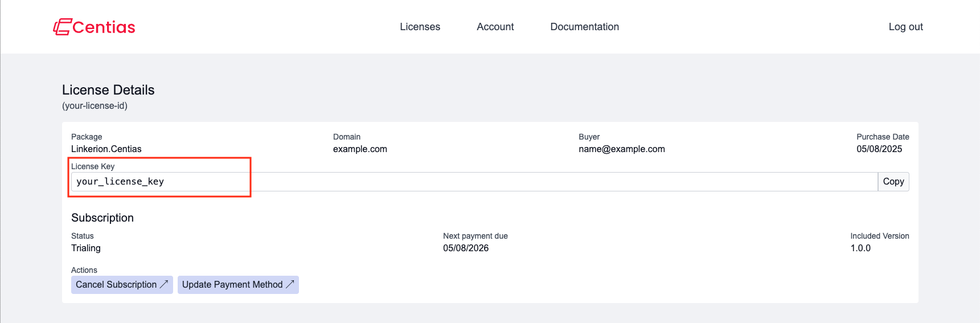Click the Next payment due label
Image resolution: width=980 pixels, height=323 pixels.
click(475, 236)
